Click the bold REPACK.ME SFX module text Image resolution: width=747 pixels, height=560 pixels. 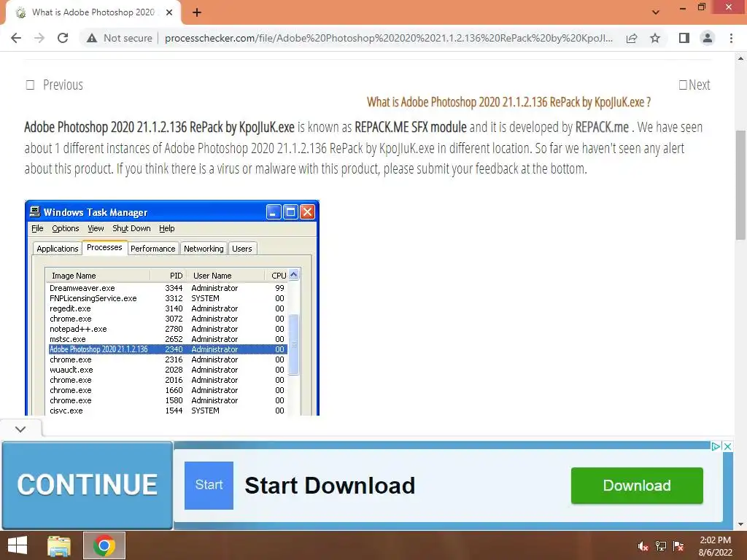411,127
